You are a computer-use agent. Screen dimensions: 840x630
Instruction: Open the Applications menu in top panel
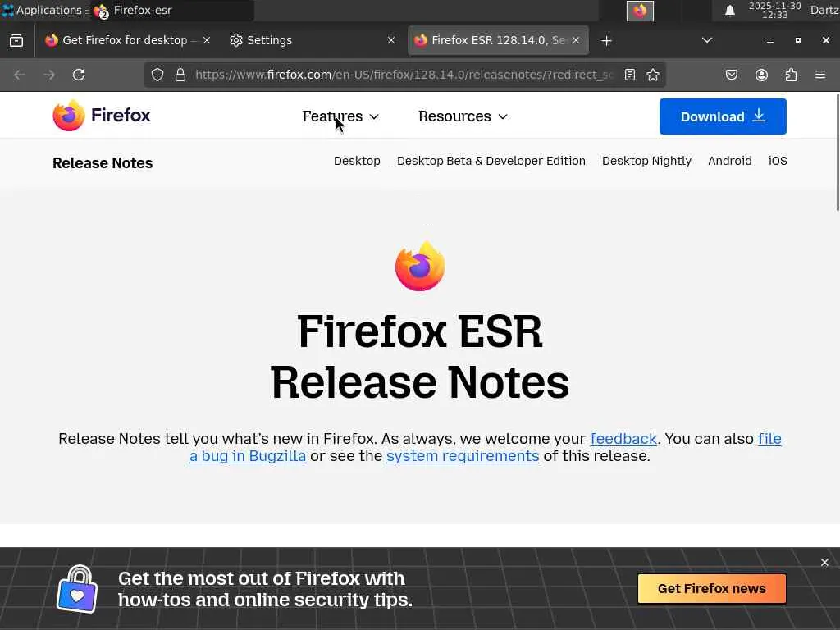click(x=44, y=10)
